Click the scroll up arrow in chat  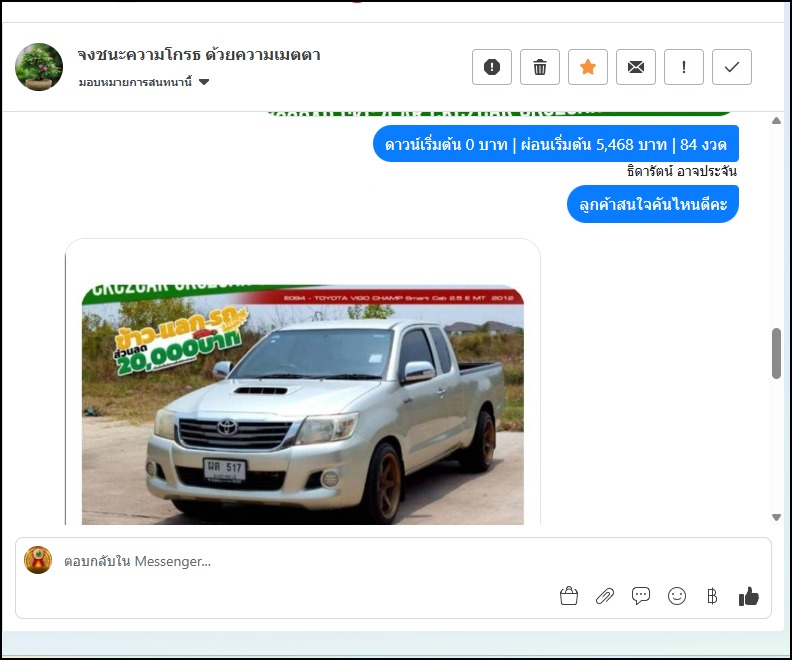(776, 121)
